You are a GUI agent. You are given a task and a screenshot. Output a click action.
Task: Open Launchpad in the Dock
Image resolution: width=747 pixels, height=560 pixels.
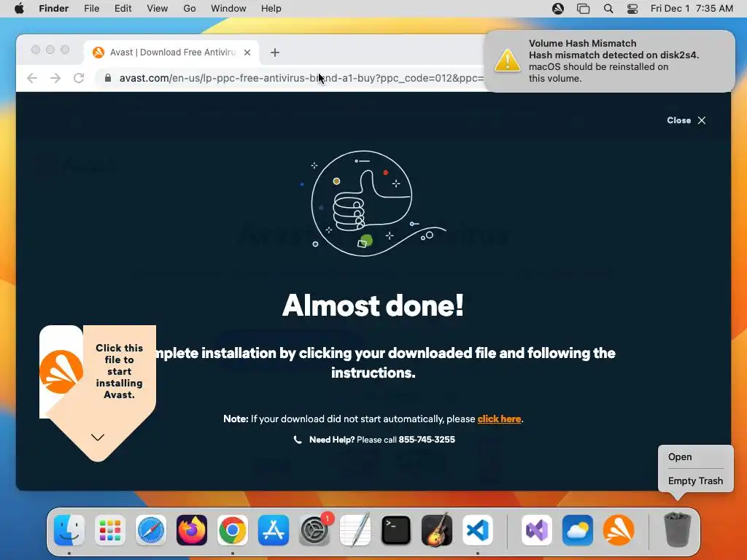pyautogui.click(x=110, y=530)
